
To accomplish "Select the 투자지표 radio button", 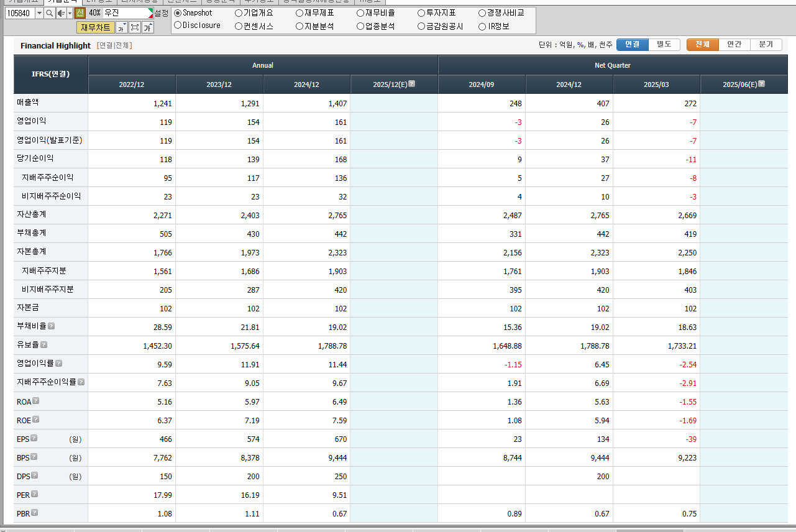I will [422, 13].
